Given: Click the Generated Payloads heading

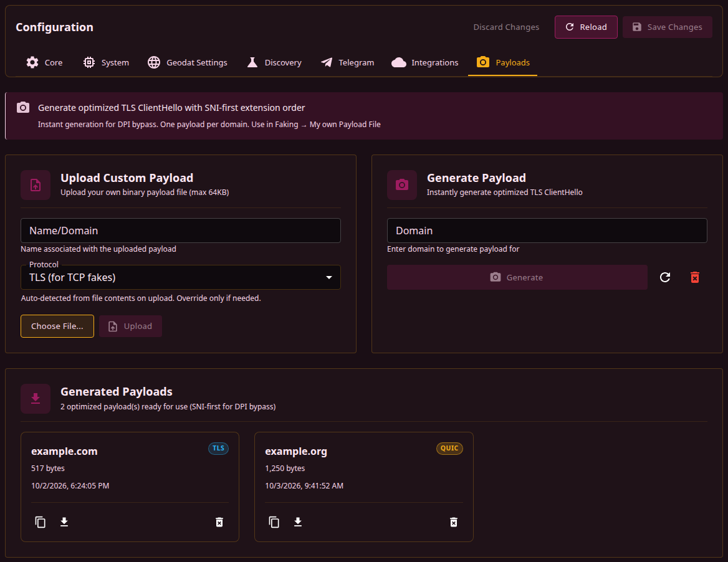Looking at the screenshot, I should [117, 392].
